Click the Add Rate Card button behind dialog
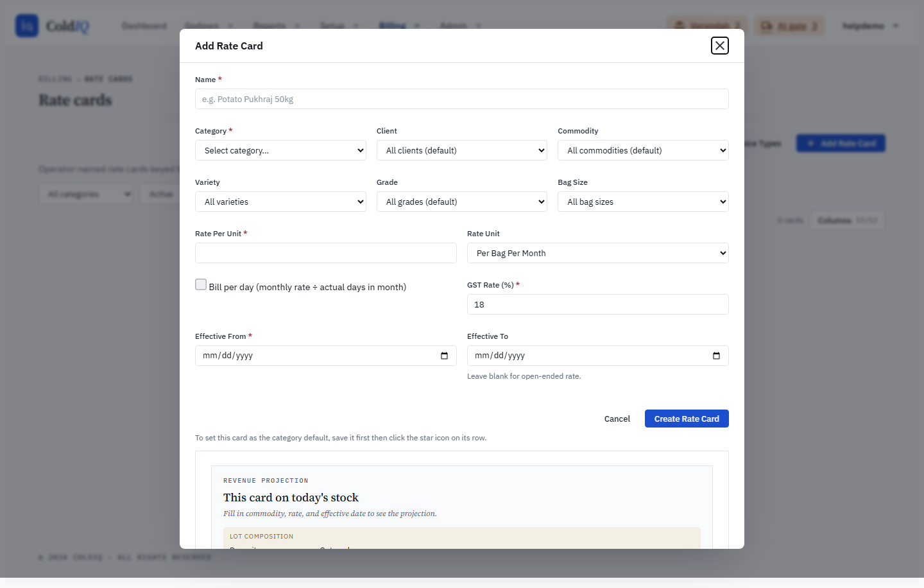Screen dimensions: 924x588 [x=841, y=143]
